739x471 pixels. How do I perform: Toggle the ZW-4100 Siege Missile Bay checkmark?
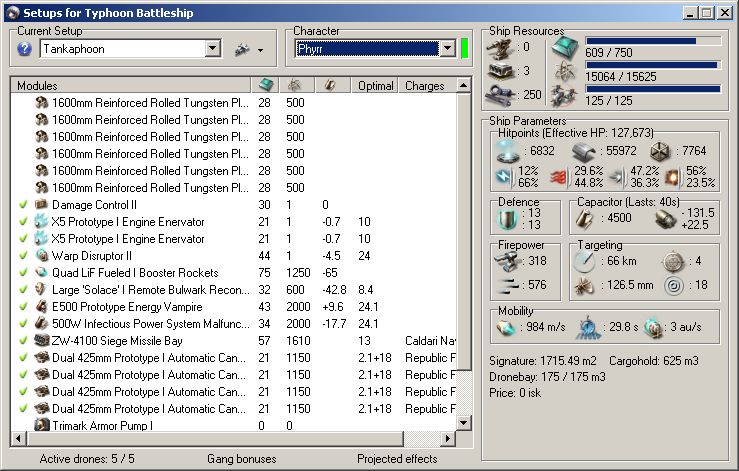click(x=23, y=341)
